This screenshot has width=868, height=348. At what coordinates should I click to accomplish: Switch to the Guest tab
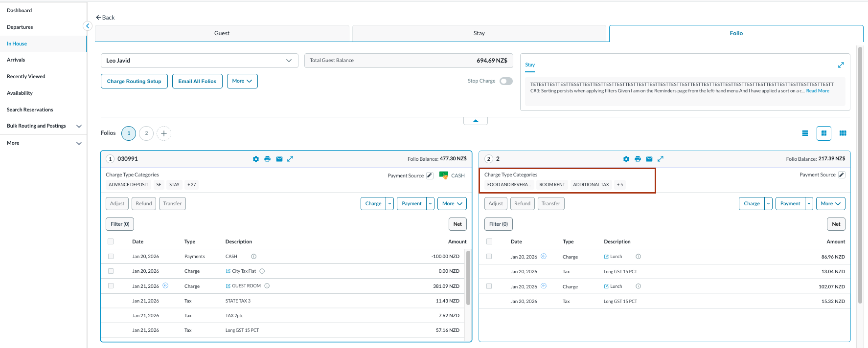222,33
